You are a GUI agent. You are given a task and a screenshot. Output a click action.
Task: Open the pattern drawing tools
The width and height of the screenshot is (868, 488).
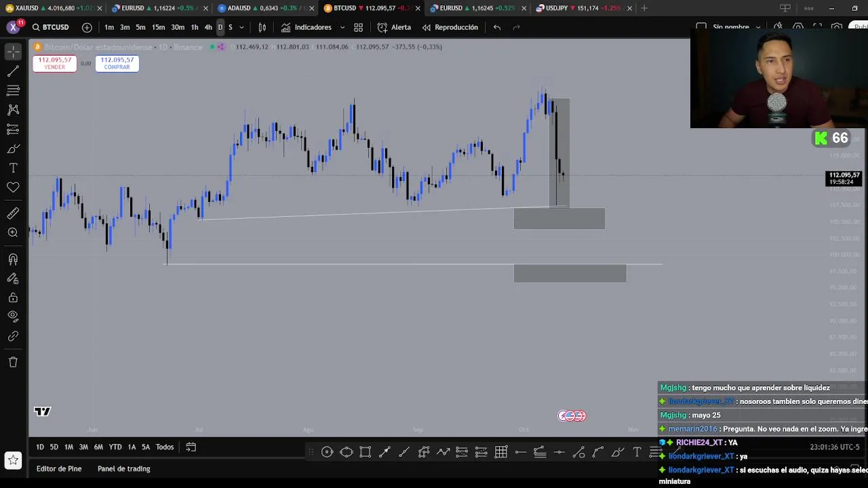[x=13, y=109]
